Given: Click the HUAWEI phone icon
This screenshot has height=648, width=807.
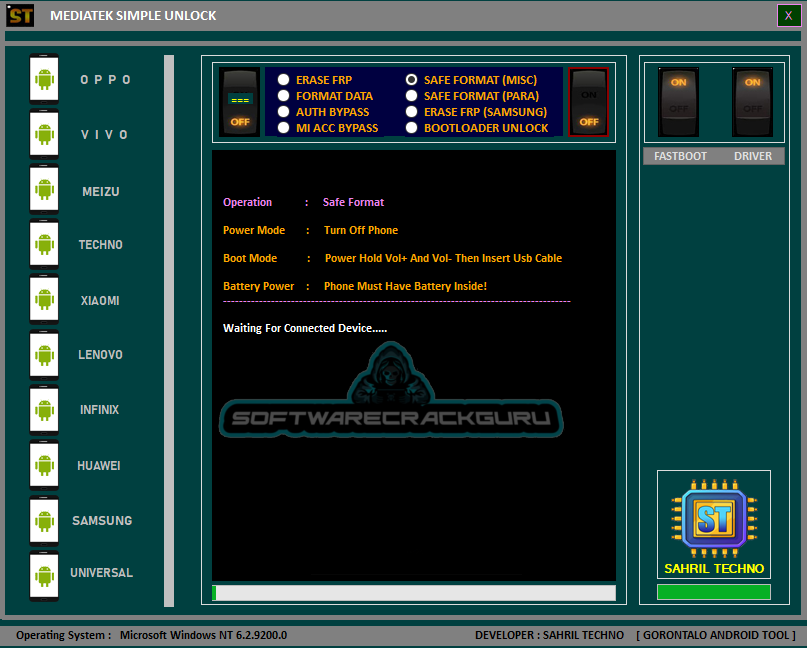Looking at the screenshot, I should [x=44, y=465].
